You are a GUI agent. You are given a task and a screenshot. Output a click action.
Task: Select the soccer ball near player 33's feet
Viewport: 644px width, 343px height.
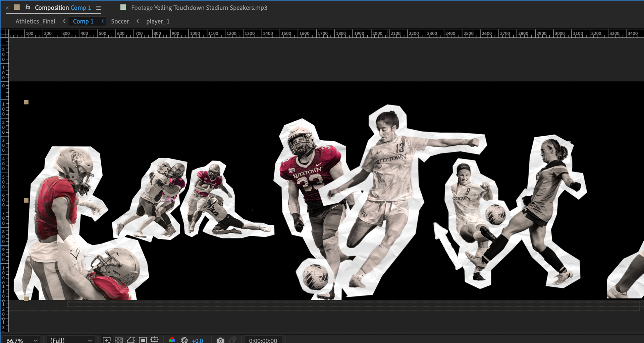(x=315, y=276)
